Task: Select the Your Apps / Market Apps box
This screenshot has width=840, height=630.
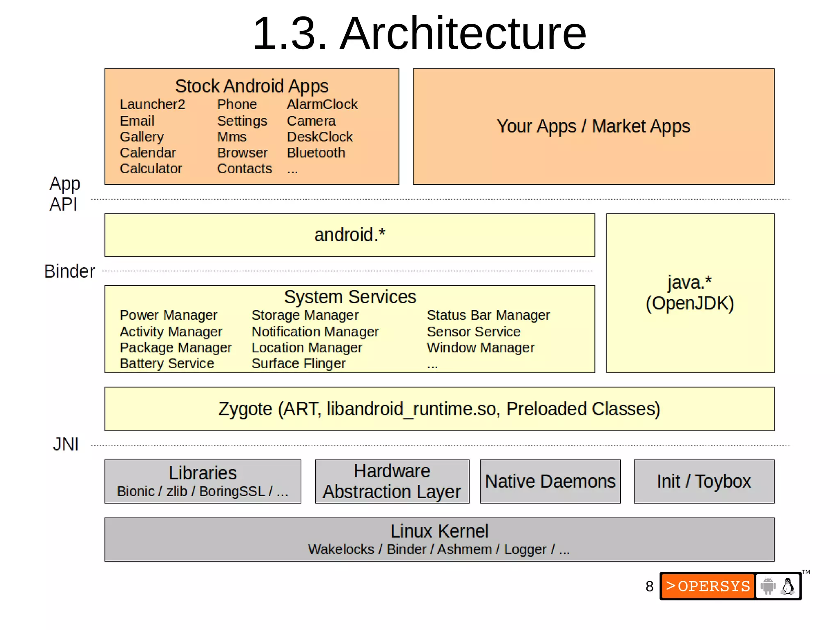Action: [593, 126]
